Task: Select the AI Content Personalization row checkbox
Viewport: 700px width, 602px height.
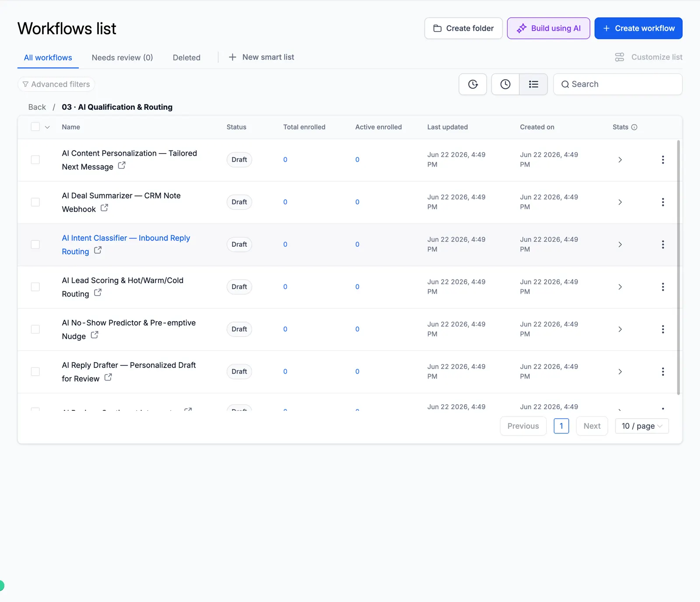Action: click(x=35, y=160)
